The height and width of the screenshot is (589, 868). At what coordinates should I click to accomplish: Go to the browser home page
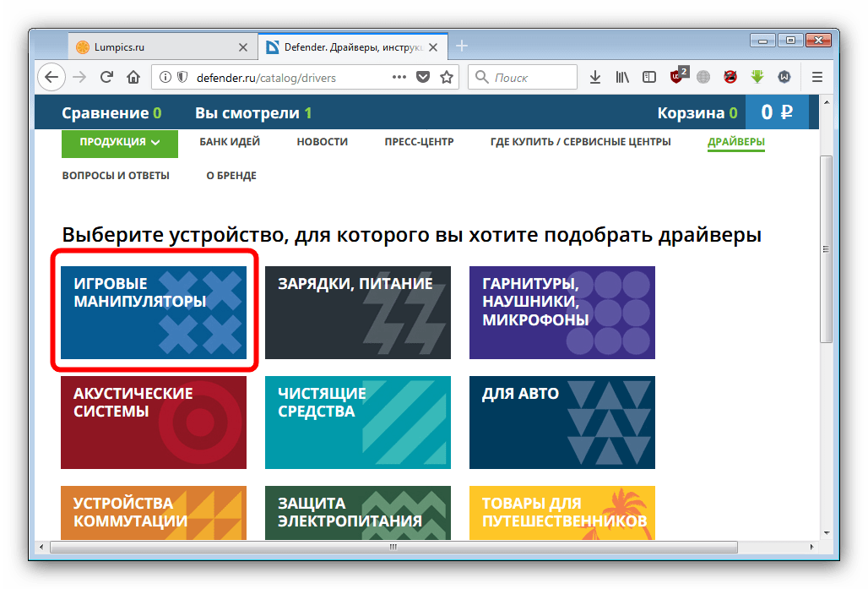coord(133,77)
